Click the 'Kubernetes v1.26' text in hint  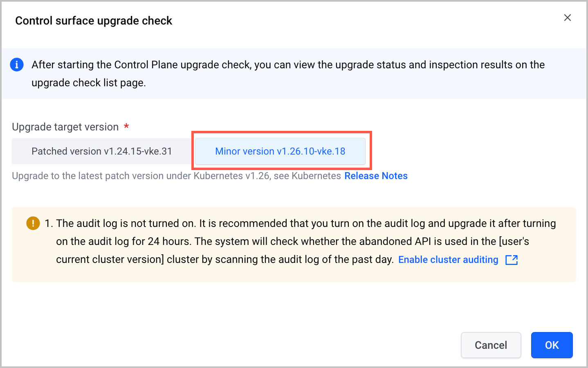coord(231,176)
